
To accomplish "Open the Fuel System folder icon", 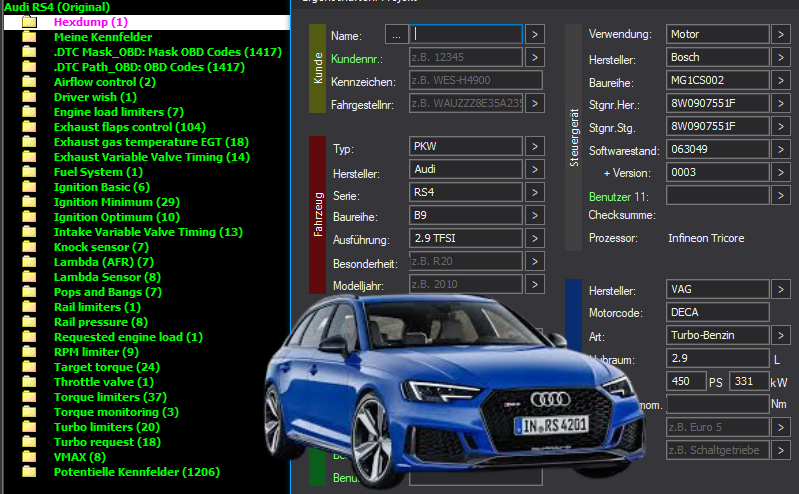I will coord(30,172).
